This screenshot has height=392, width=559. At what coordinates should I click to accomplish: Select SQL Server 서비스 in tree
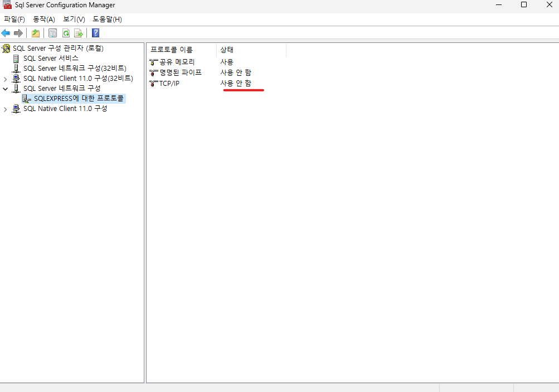[x=51, y=58]
